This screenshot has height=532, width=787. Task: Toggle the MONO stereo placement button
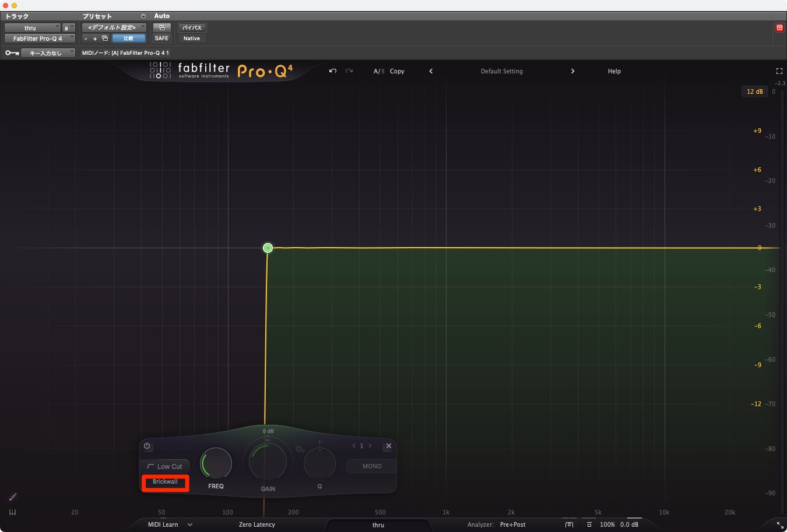pos(372,466)
